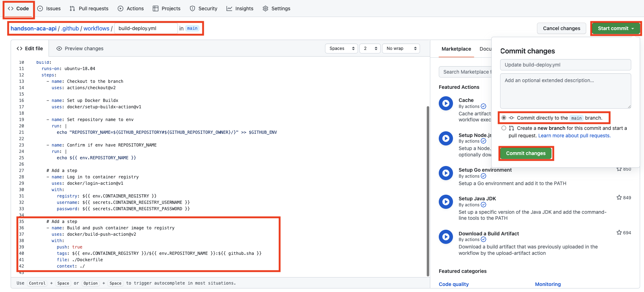This screenshot has width=644, height=292.
Task: Click the handson-aca-api repository link
Action: point(34,28)
